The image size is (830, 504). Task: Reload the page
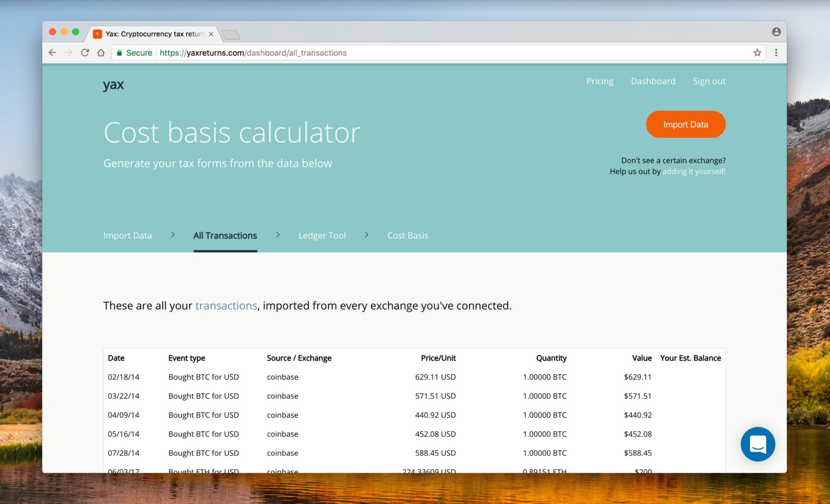click(x=85, y=52)
